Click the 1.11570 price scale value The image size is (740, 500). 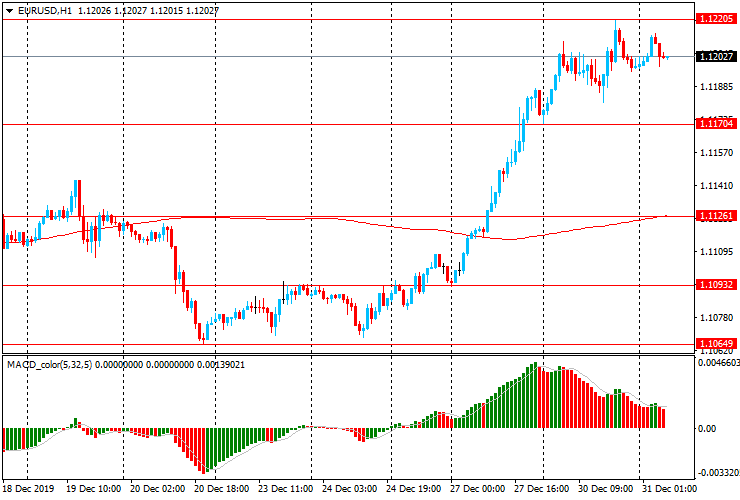[x=716, y=153]
